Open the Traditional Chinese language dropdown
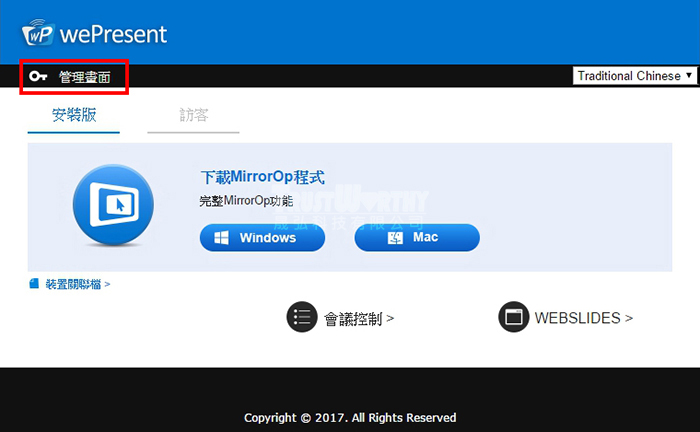This screenshot has width=700, height=432. point(635,76)
